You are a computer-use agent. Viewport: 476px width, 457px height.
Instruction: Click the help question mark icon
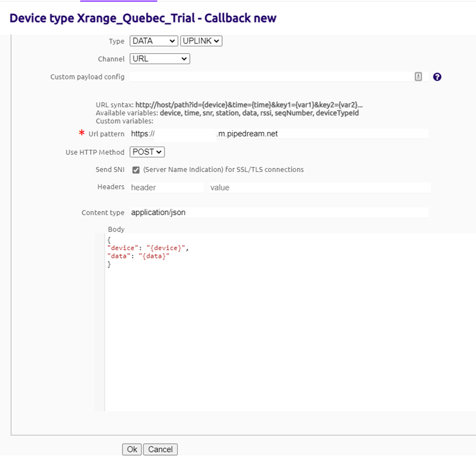(x=437, y=77)
